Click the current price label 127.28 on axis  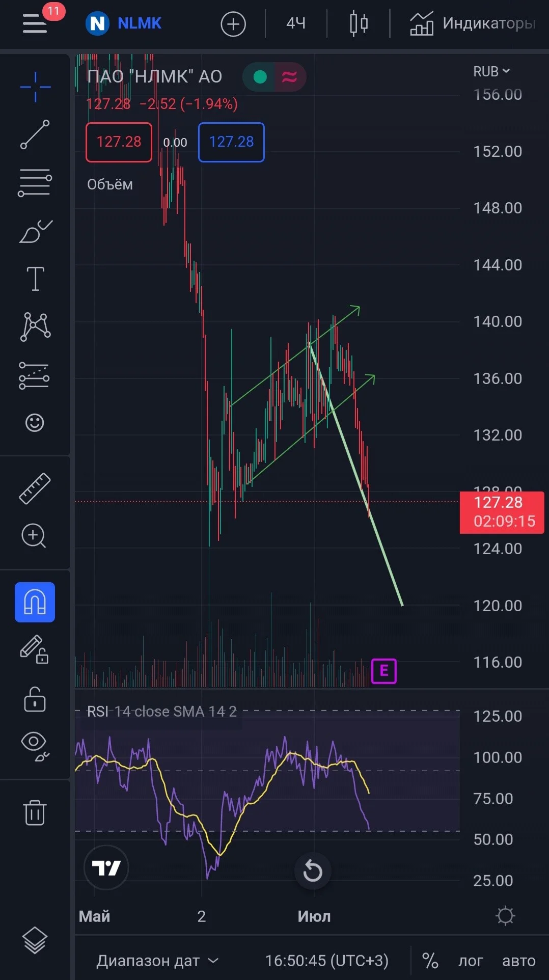pos(502,512)
